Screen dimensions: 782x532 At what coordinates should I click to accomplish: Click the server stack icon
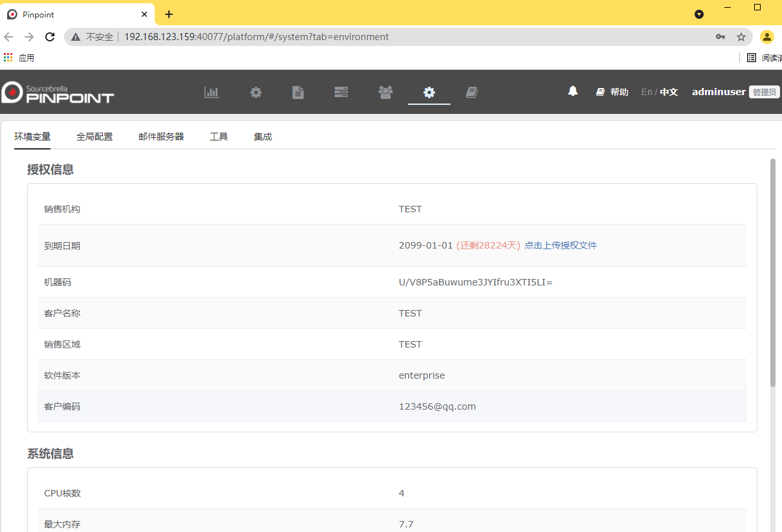341,92
